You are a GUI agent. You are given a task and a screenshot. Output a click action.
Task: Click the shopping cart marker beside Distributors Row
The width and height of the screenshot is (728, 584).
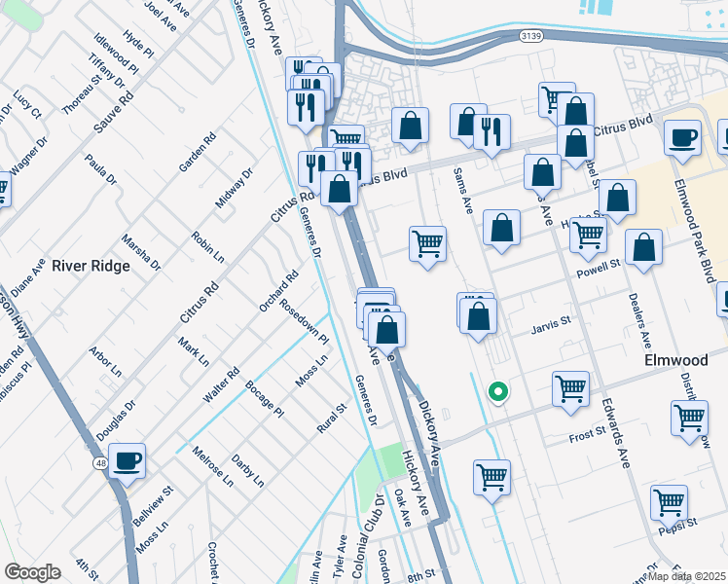(689, 418)
